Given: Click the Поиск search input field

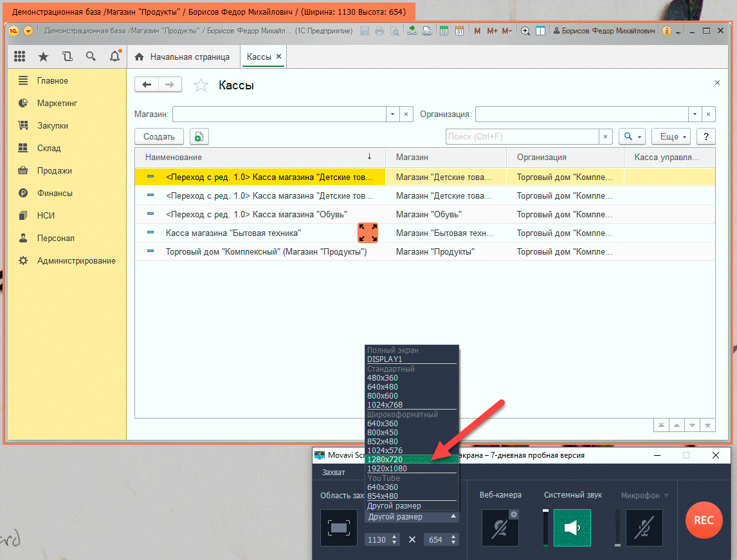Looking at the screenshot, I should tap(522, 136).
